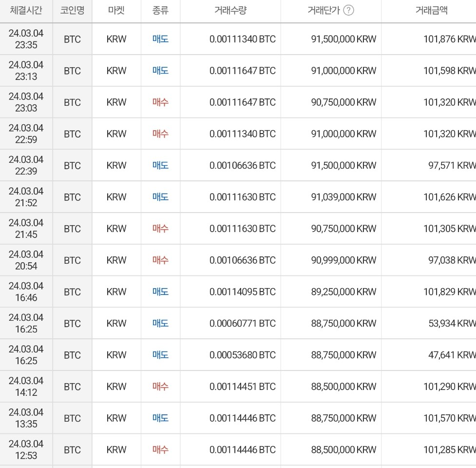Select the timestamp 24.03.04 21:45
Image resolution: width=476 pixels, height=468 pixels.
pyautogui.click(x=26, y=228)
